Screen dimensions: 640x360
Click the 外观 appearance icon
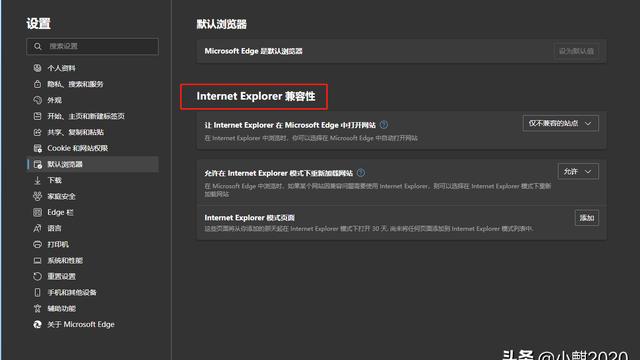point(37,100)
